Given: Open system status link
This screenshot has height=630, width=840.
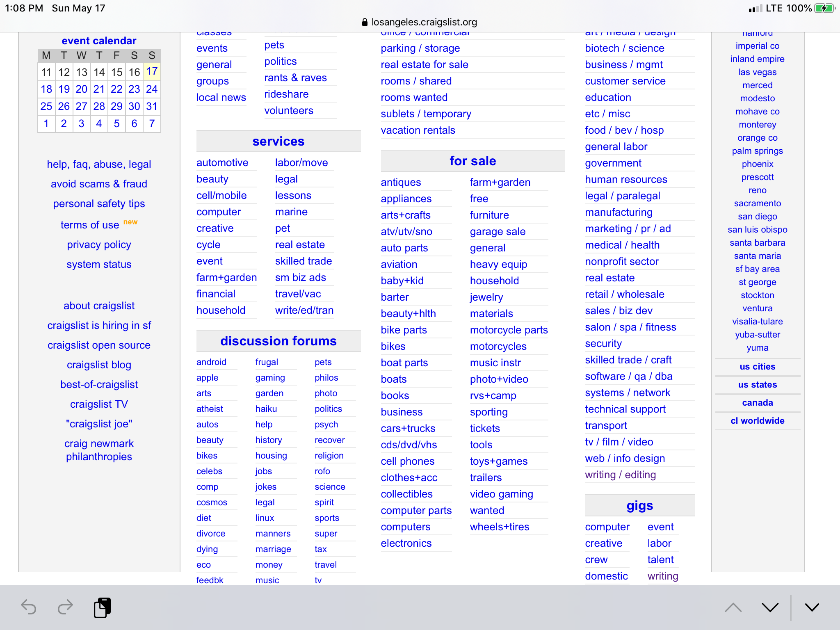Looking at the screenshot, I should tap(99, 264).
